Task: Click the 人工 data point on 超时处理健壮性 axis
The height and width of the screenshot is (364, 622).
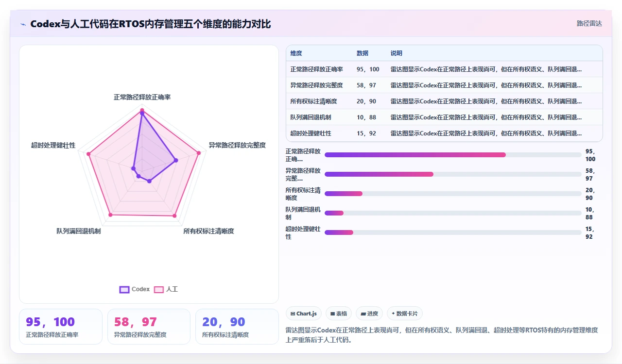Action: click(88, 154)
